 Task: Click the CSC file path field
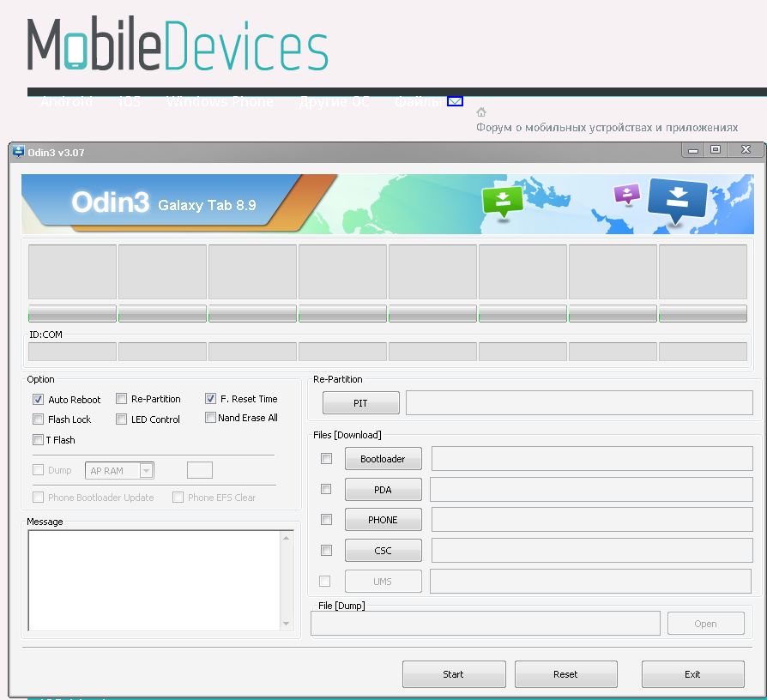click(592, 551)
